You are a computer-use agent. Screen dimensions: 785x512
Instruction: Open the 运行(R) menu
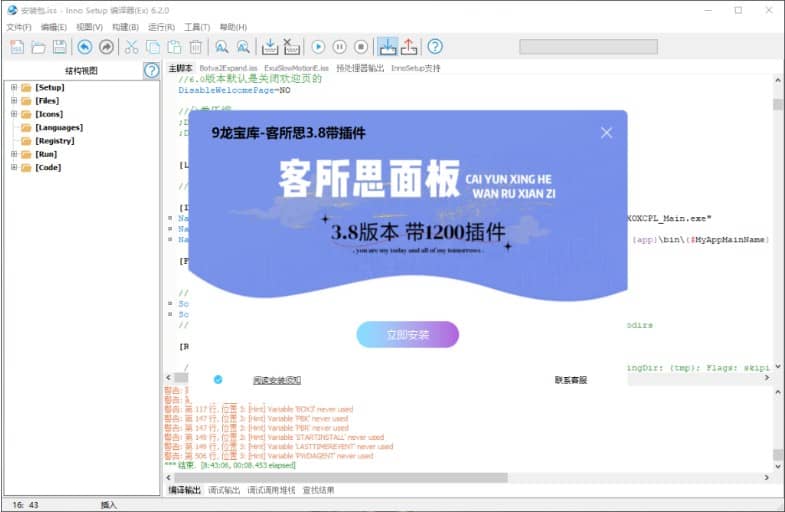click(161, 27)
